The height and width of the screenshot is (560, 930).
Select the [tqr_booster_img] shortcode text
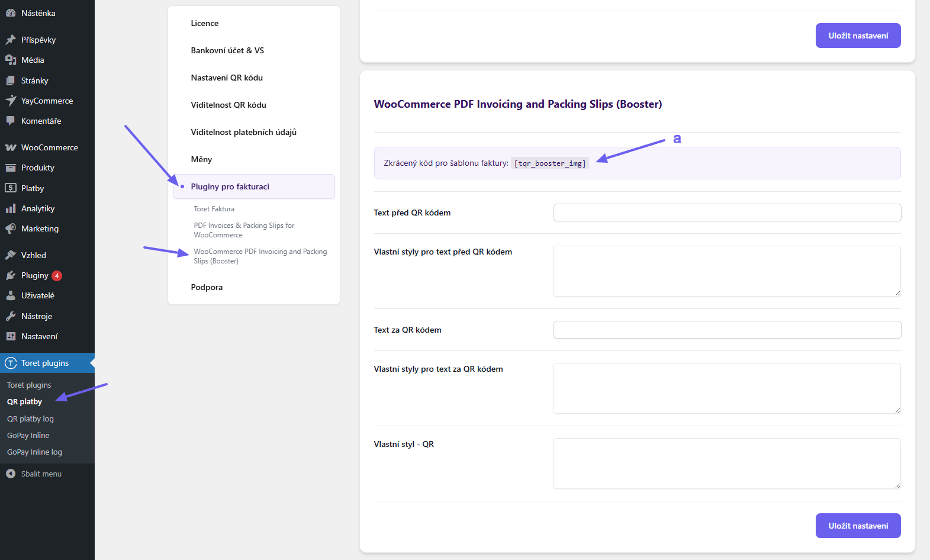point(550,163)
